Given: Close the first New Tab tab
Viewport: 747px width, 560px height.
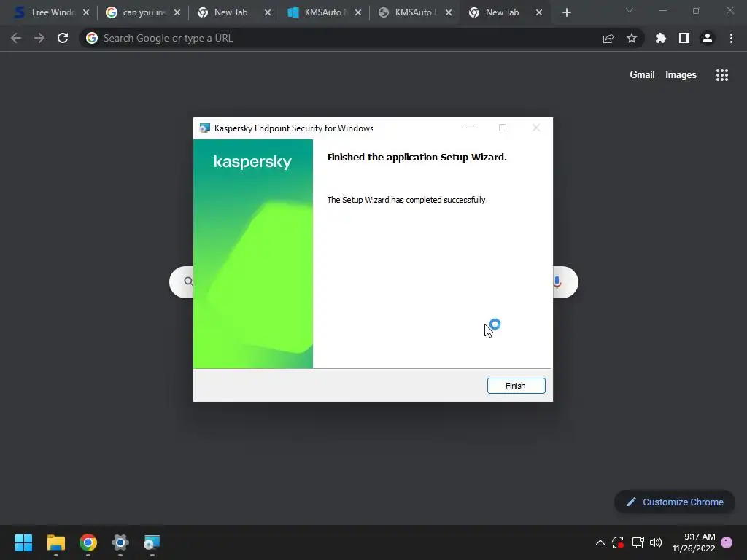Looking at the screenshot, I should point(268,12).
